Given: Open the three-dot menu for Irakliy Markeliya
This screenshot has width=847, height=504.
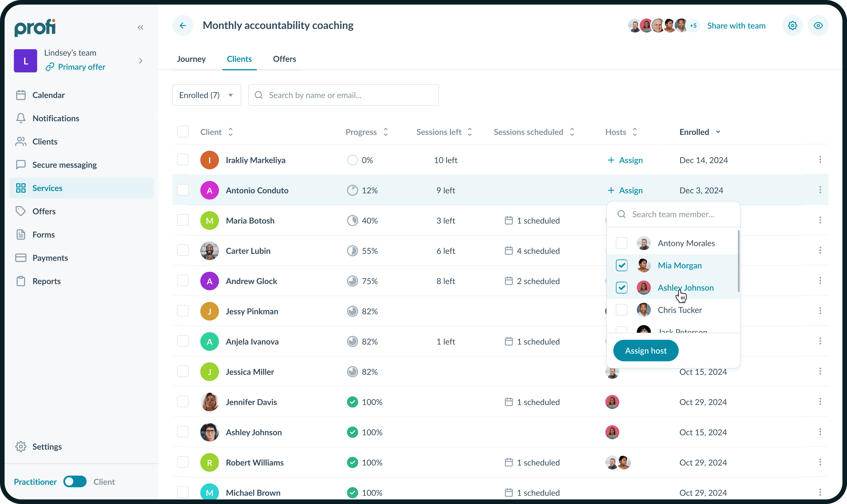Looking at the screenshot, I should point(820,160).
